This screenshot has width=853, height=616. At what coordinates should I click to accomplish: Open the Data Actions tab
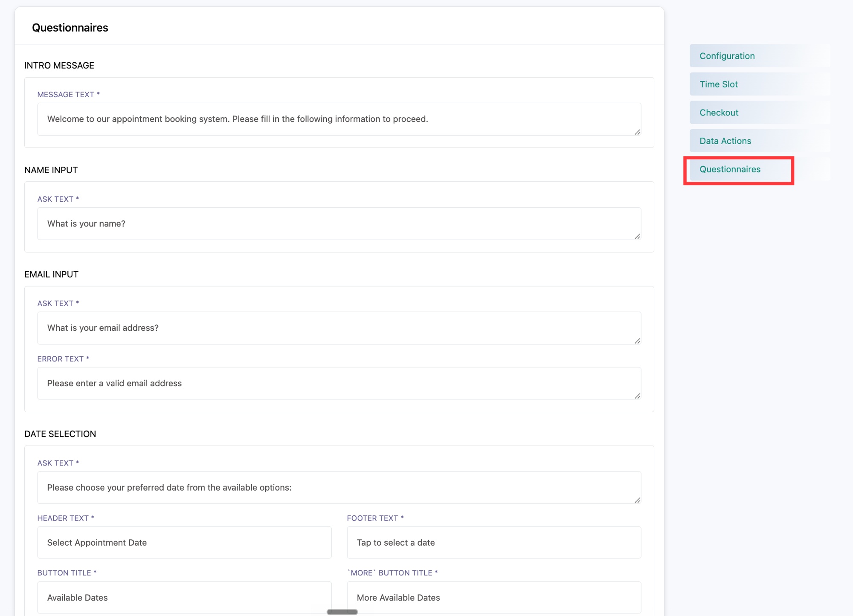click(x=760, y=141)
